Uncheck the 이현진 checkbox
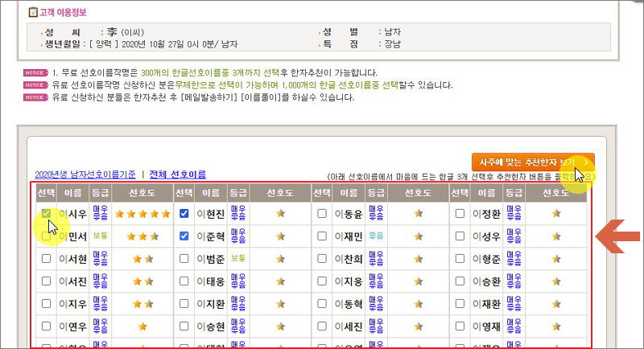The height and width of the screenshot is (349, 644). (184, 213)
